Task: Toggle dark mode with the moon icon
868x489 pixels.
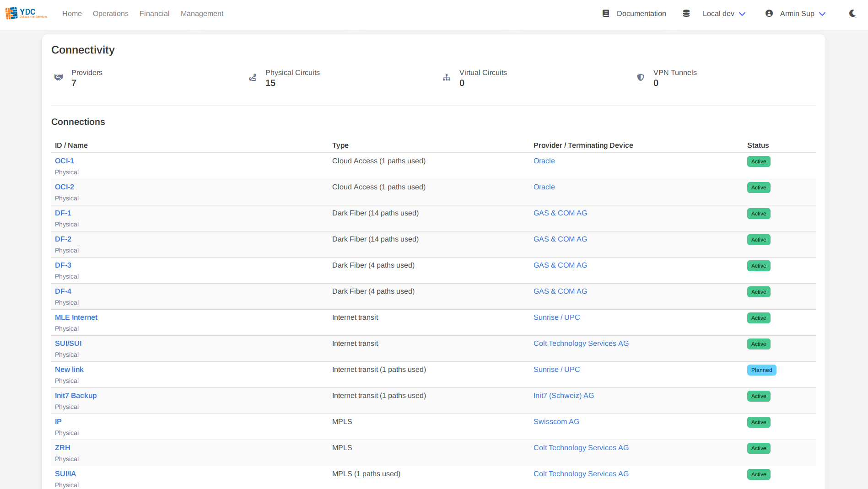Action: click(852, 14)
